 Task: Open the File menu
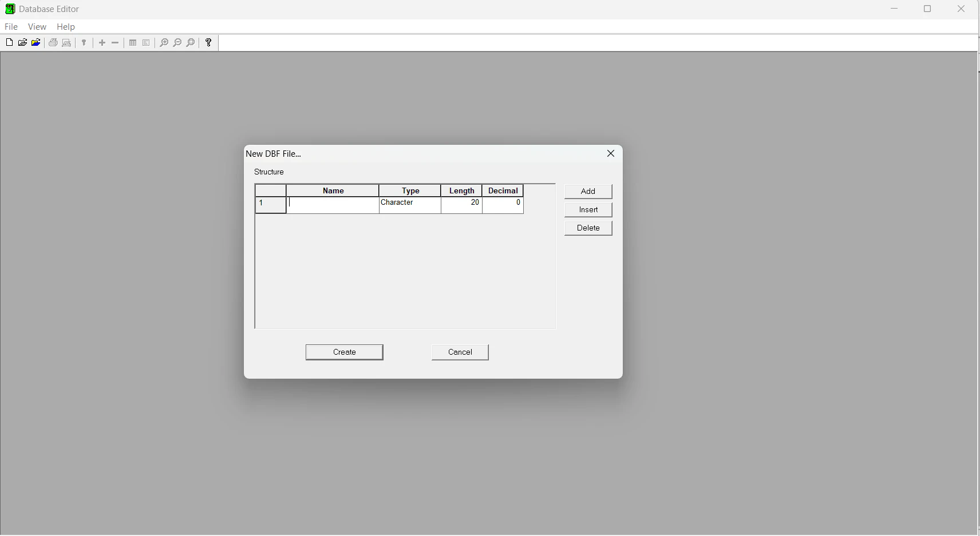(11, 26)
